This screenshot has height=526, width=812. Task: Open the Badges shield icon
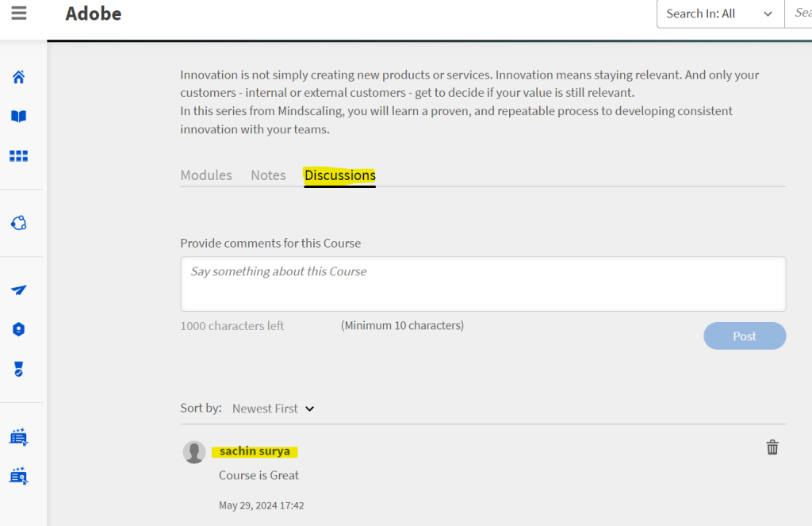(17, 328)
